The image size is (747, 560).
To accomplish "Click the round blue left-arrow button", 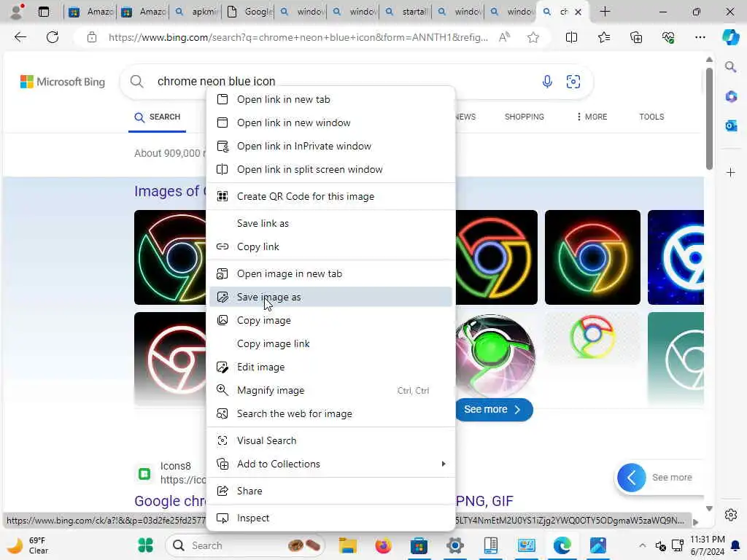I will click(631, 477).
